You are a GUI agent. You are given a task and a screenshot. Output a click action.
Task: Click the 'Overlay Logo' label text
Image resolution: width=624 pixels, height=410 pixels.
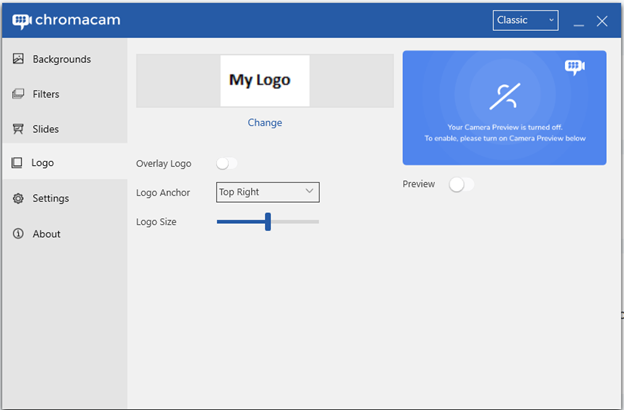(x=164, y=164)
